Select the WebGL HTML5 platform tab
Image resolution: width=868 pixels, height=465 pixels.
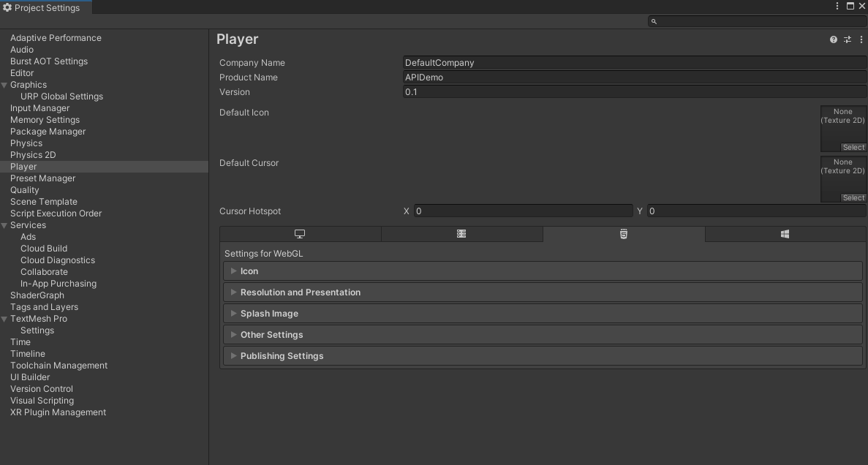click(x=623, y=234)
